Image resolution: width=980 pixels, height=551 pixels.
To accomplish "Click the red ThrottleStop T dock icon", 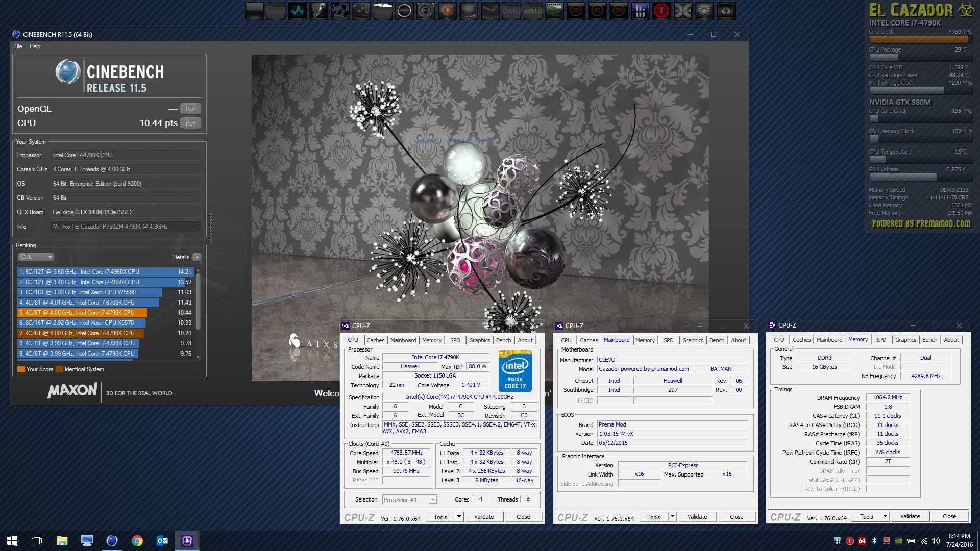I will click(x=661, y=11).
